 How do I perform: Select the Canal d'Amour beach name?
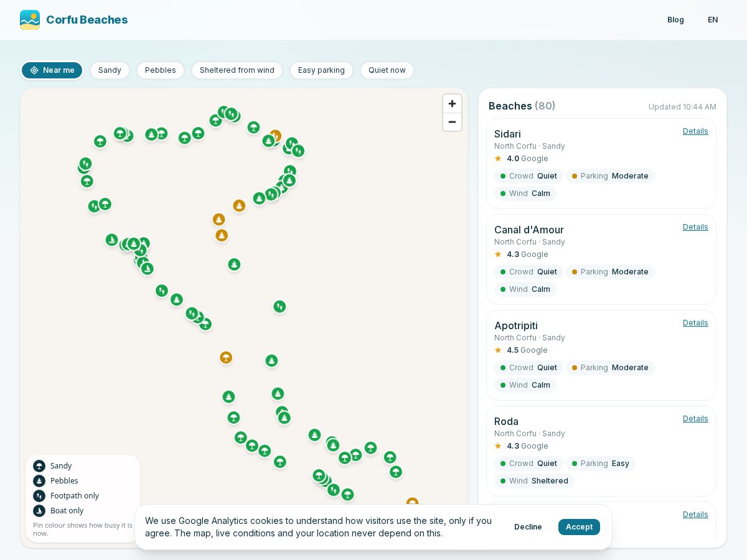coord(529,230)
